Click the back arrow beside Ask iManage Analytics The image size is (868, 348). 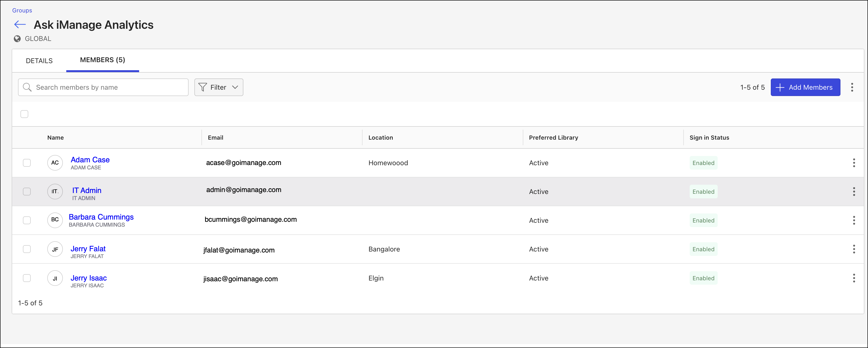[x=20, y=24]
